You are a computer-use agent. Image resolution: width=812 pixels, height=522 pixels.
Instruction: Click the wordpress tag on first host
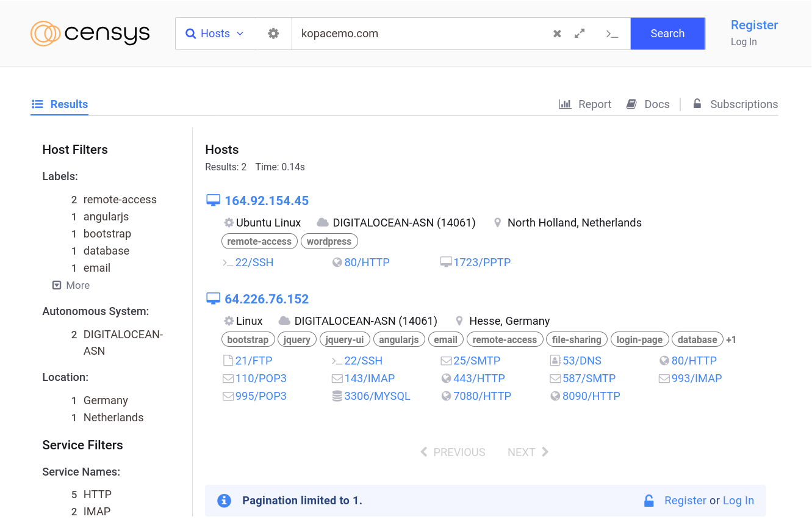tap(329, 241)
